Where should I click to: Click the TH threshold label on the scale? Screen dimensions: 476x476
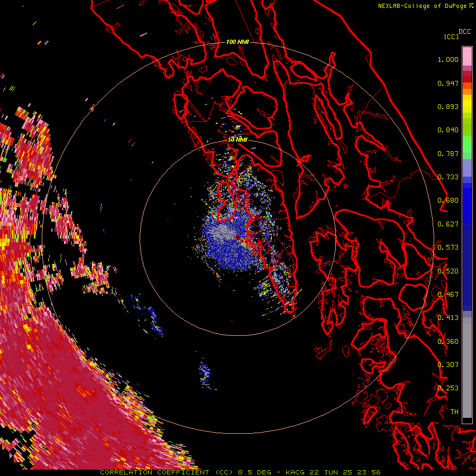tap(454, 412)
